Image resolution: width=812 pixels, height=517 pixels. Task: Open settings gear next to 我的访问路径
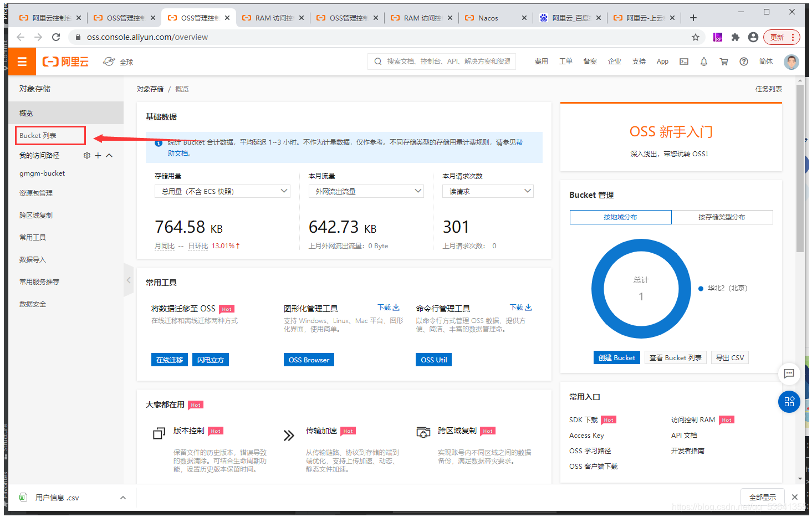point(86,156)
